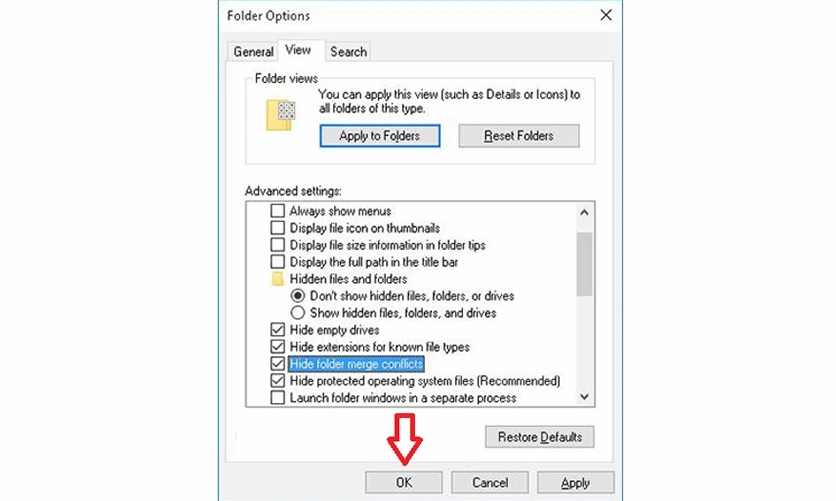The image size is (836, 501).
Task: Close the Folder Options dialog
Action: pos(605,16)
